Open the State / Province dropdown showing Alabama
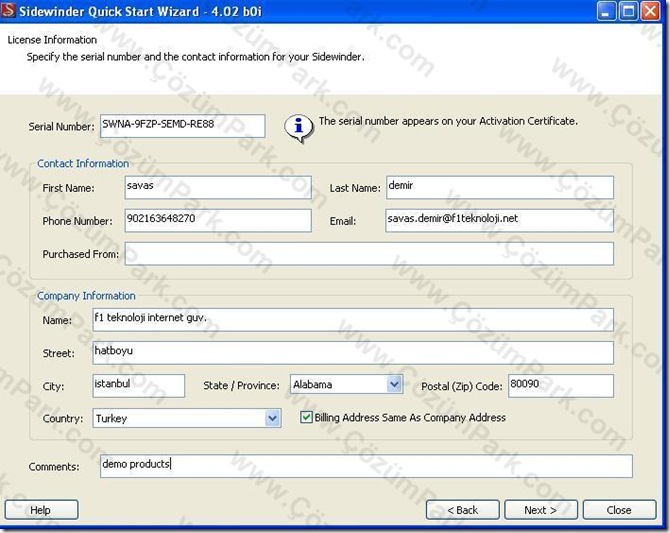 347,384
